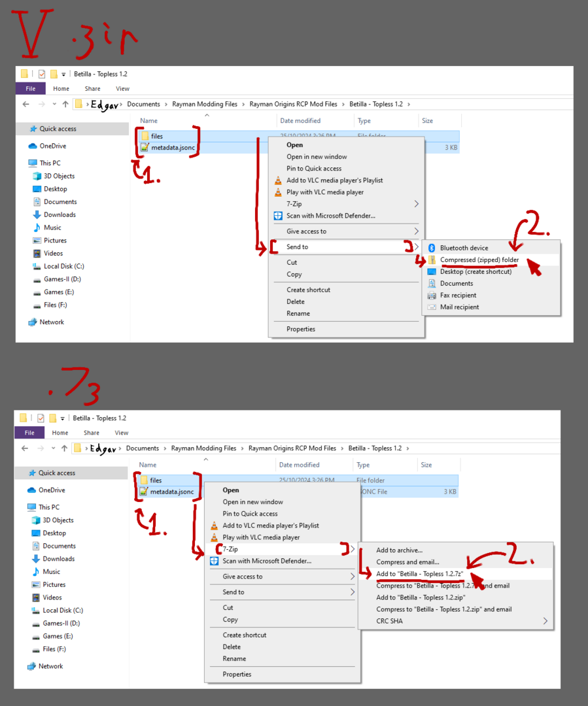This screenshot has width=588, height=706.
Task: Switch to the View tab in the lower window
Action: pos(121,433)
